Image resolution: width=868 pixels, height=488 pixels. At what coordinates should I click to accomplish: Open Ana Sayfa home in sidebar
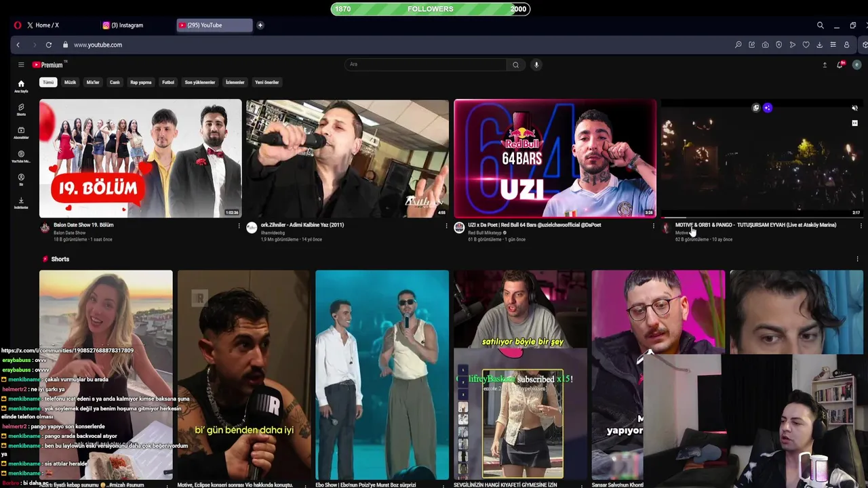(x=21, y=86)
